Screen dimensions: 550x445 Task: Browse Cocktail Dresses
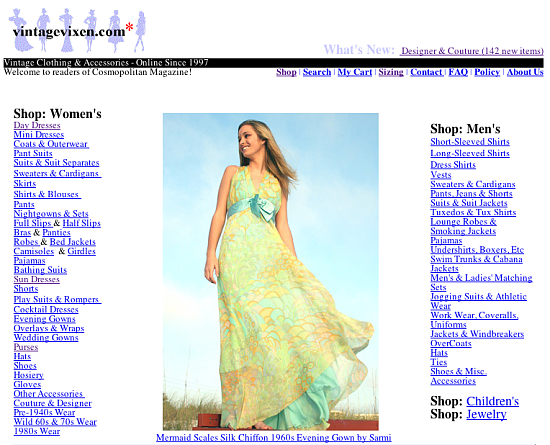tap(46, 309)
